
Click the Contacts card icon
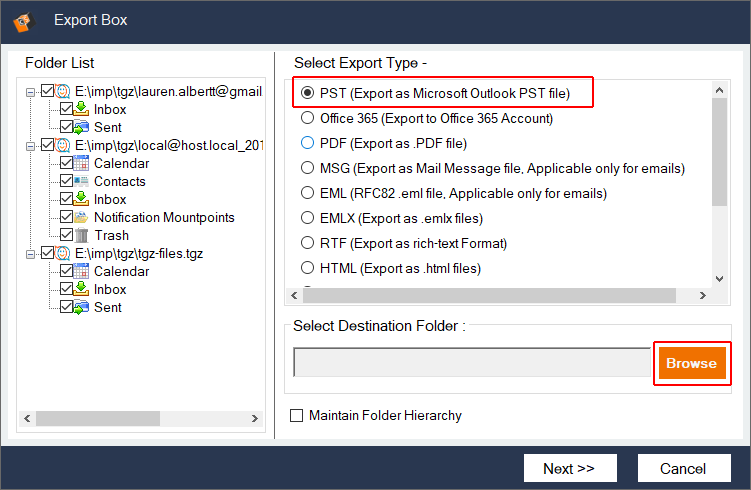click(83, 181)
